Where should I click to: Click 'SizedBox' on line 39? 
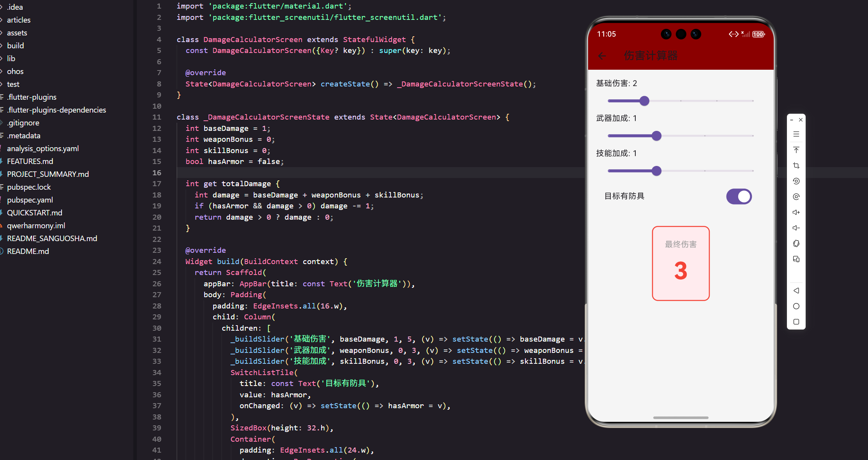[x=248, y=428]
